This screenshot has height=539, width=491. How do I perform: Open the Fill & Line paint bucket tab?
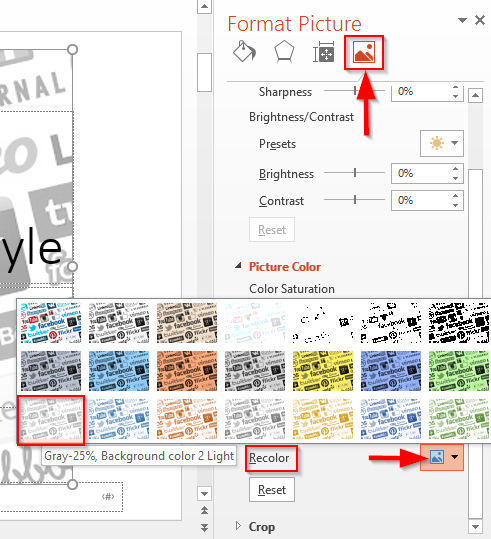[x=244, y=52]
